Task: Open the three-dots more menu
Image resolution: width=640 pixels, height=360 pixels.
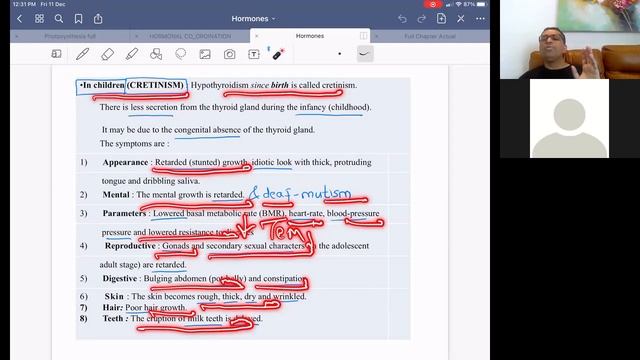Action: (x=480, y=19)
